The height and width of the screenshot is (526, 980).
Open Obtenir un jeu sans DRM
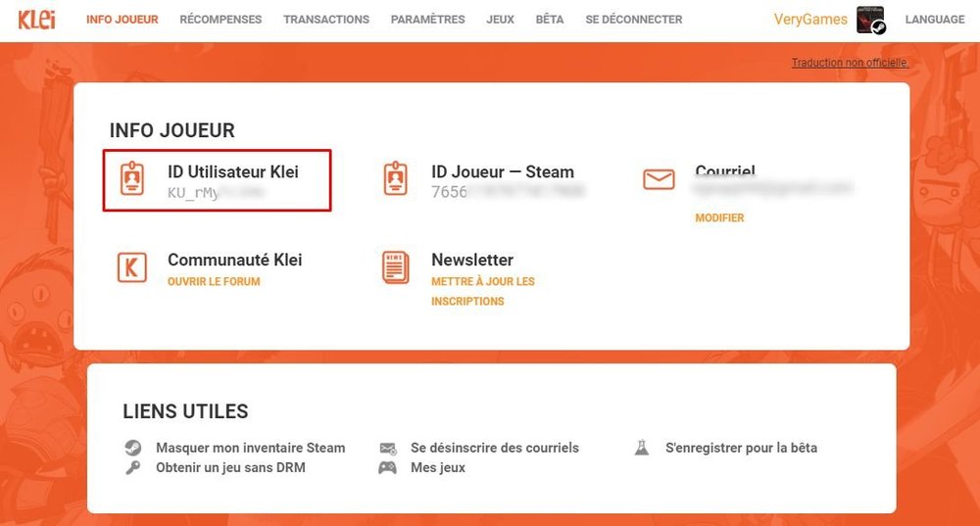(x=230, y=467)
